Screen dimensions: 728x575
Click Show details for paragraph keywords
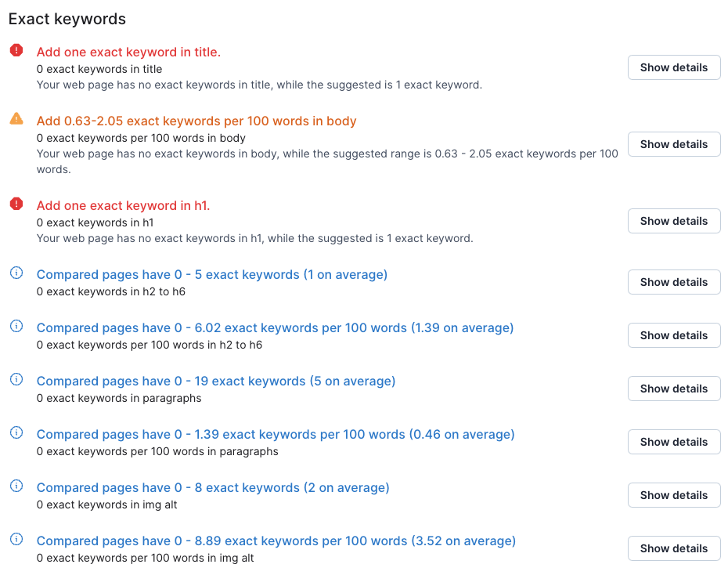(673, 389)
